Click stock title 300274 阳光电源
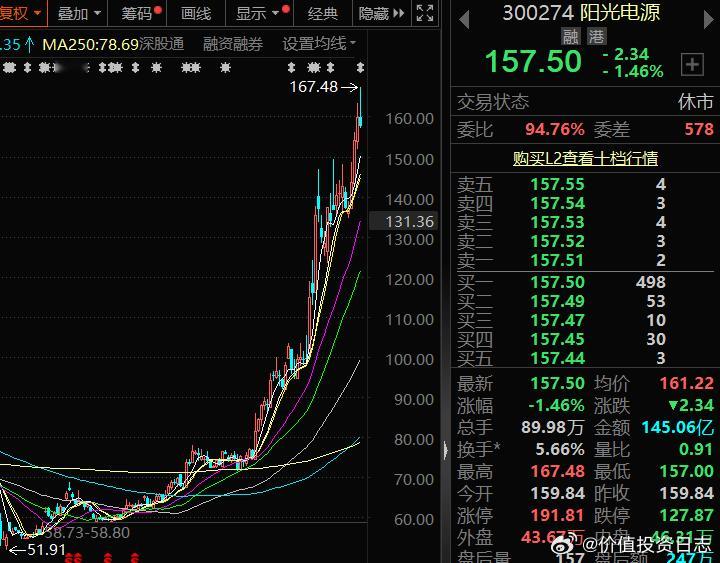Image resolution: width=720 pixels, height=563 pixels. [x=581, y=13]
